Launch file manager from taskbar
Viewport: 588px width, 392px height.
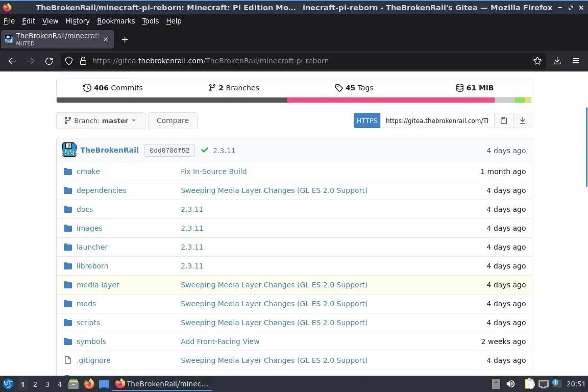(73, 384)
